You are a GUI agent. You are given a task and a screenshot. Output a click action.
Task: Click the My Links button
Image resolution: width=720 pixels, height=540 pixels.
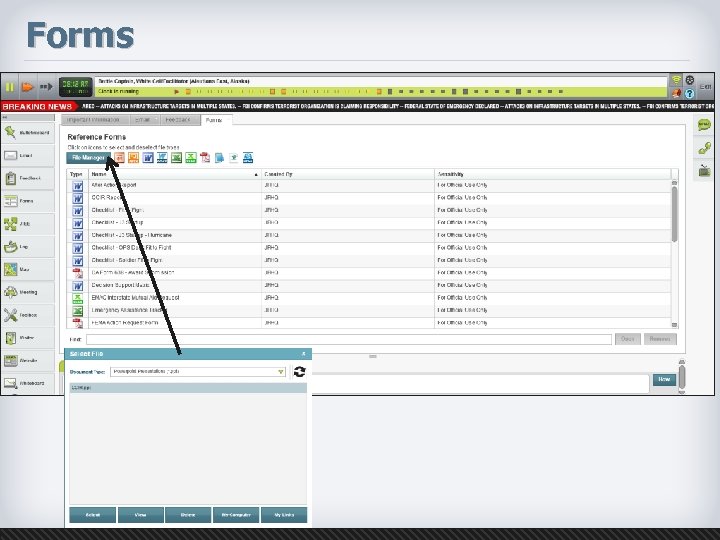tap(284, 515)
